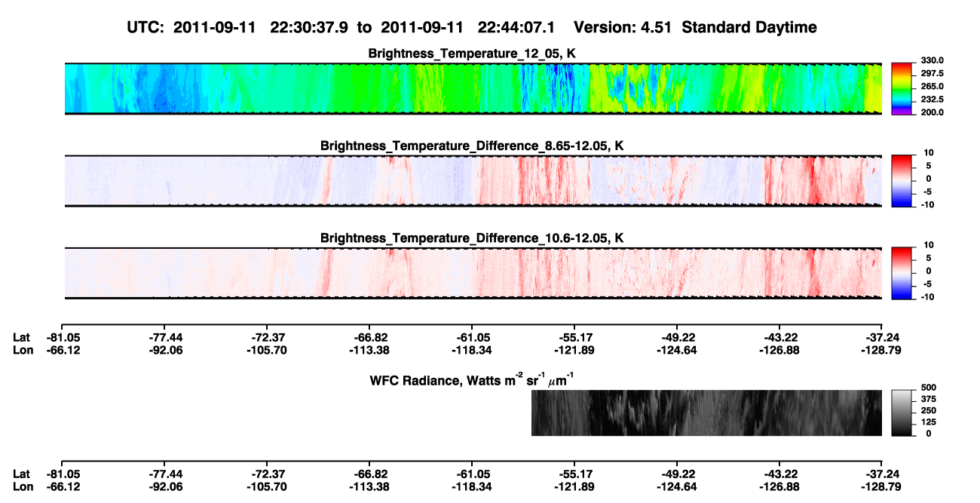This screenshot has width=980, height=503.
Task: Click the 'Brightness_Temperature_Difference_10.6-12.05, K' title
Action: (472, 238)
